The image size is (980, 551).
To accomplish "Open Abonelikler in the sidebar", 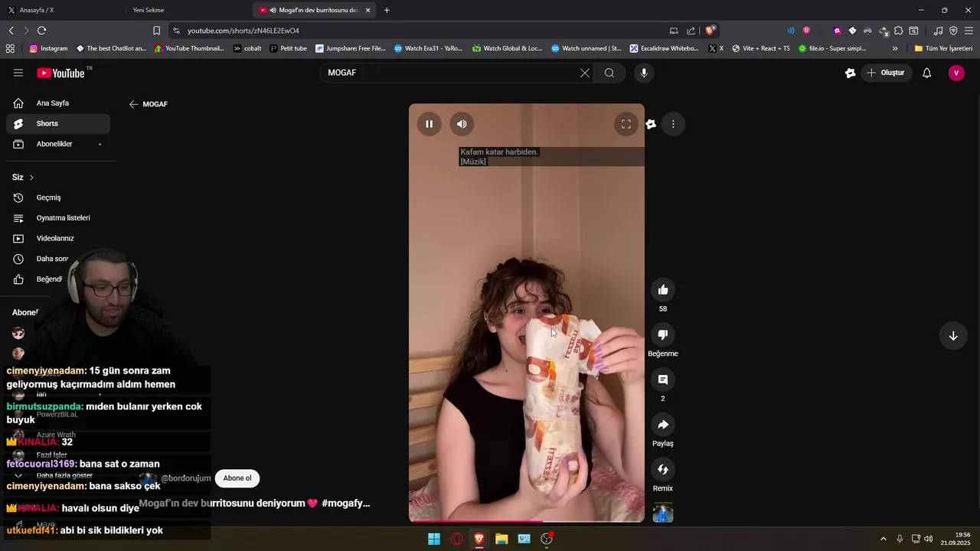I will pyautogui.click(x=58, y=144).
